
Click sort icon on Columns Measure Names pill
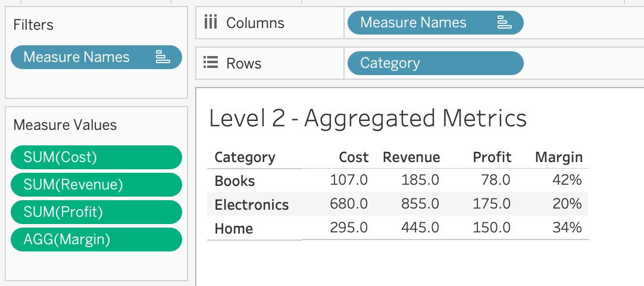[x=504, y=23]
